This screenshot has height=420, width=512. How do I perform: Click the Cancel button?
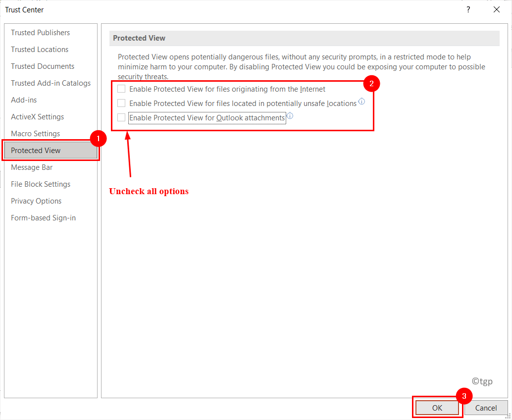point(486,408)
